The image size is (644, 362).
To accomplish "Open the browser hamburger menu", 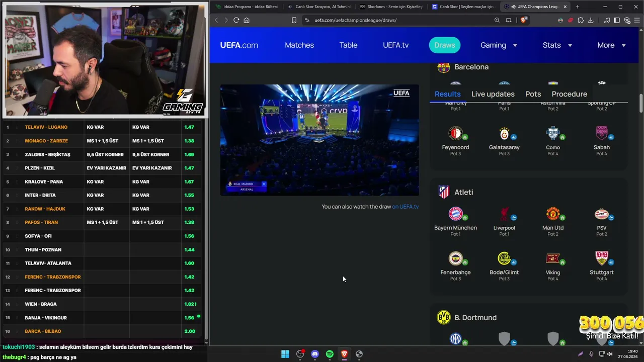I will (x=637, y=20).
